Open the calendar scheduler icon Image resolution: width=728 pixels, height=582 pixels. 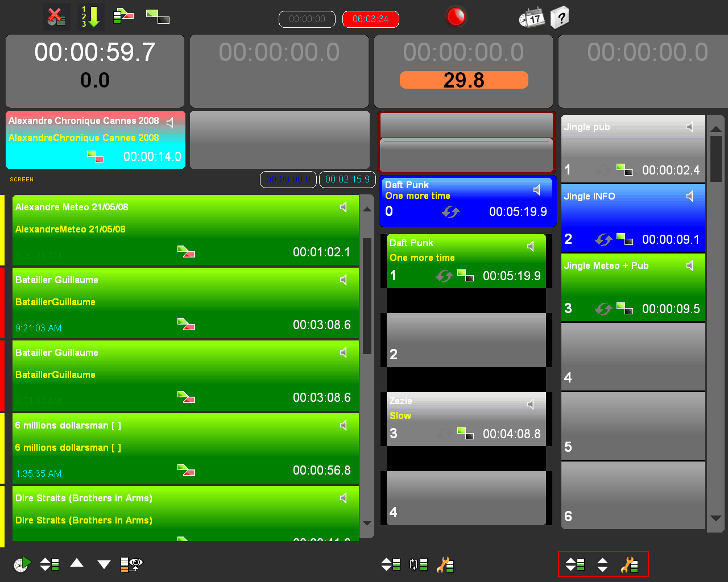tap(531, 18)
